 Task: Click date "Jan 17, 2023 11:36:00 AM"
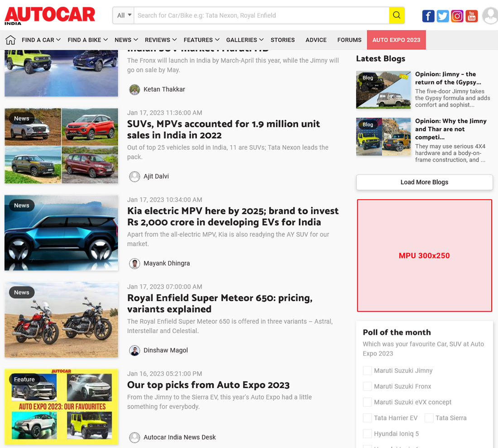[x=164, y=113]
